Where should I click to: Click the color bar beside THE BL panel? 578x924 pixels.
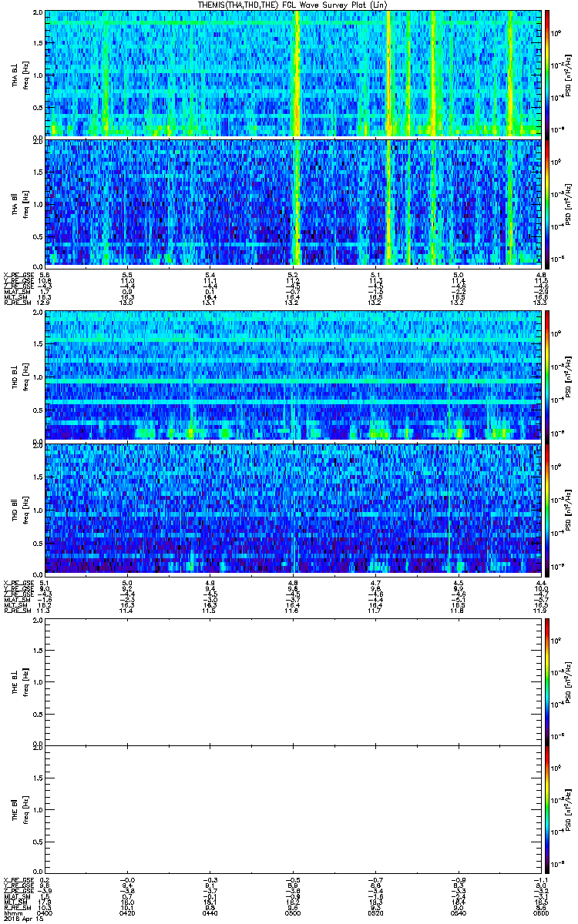pyautogui.click(x=548, y=682)
